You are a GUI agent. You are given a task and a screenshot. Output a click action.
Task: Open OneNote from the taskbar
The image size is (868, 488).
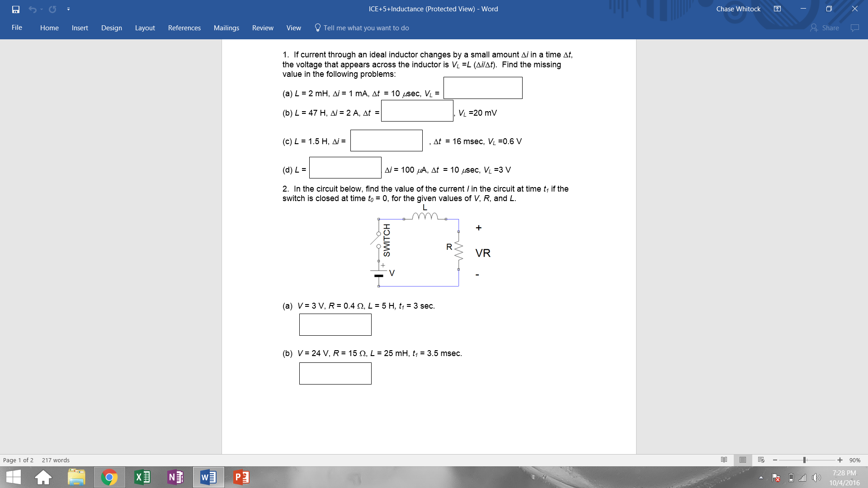(x=175, y=477)
